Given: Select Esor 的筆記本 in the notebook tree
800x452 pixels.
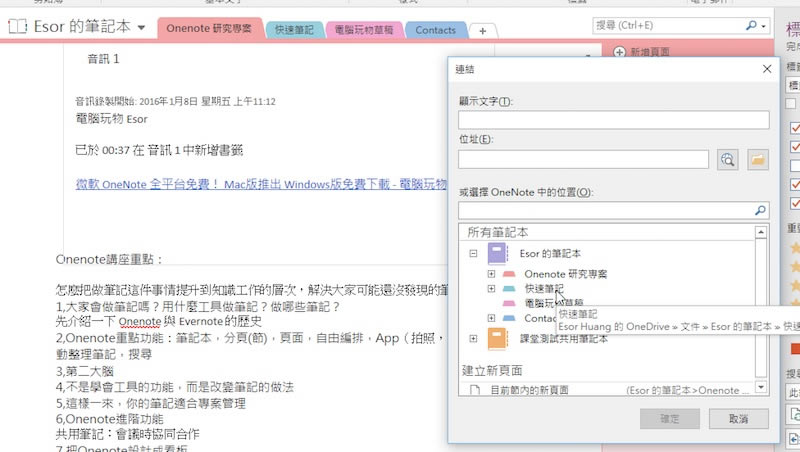Looking at the screenshot, I should click(550, 254).
